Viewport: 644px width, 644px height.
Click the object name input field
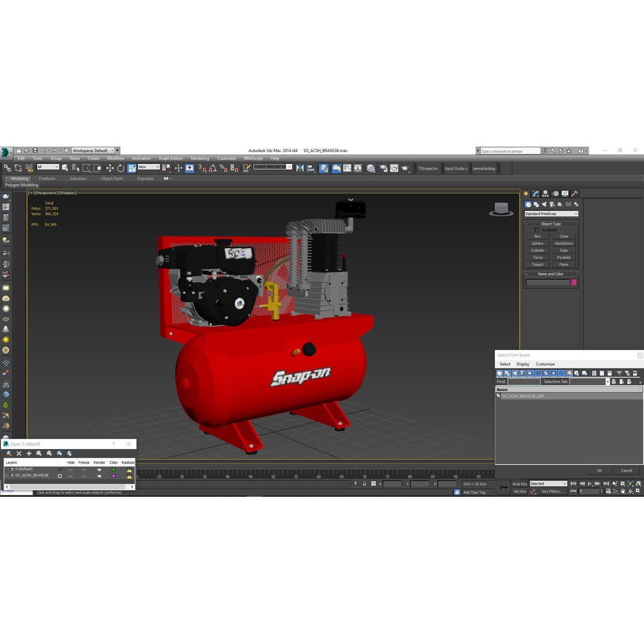click(548, 282)
